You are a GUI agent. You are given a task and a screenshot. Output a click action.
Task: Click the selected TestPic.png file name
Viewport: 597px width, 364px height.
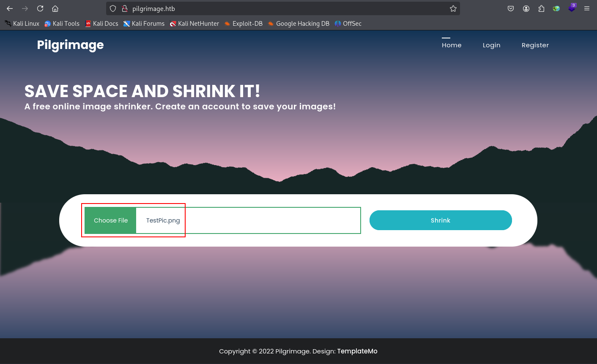tap(163, 220)
